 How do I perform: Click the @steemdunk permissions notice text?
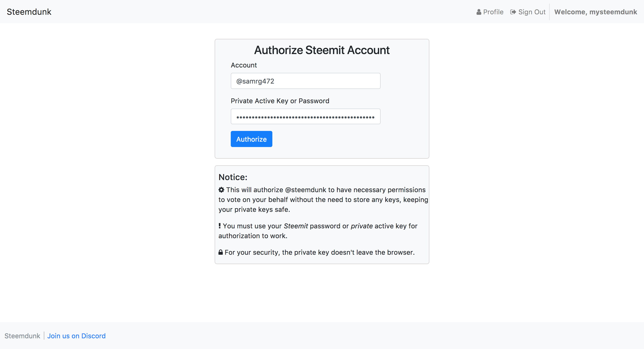(323, 199)
